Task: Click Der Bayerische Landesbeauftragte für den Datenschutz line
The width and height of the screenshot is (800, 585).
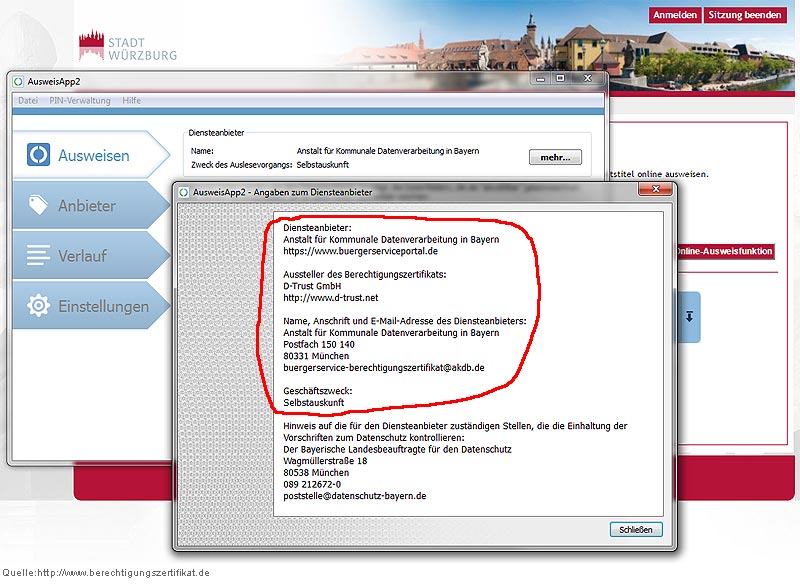Action: click(397, 449)
